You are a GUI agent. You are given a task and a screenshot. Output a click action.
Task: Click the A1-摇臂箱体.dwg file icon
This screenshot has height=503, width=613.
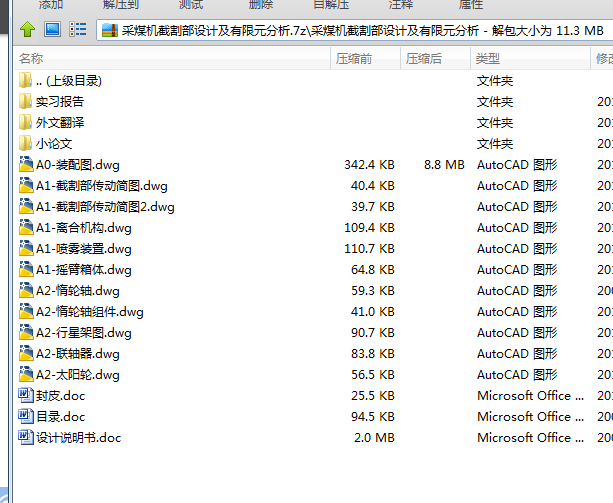[x=26, y=270]
